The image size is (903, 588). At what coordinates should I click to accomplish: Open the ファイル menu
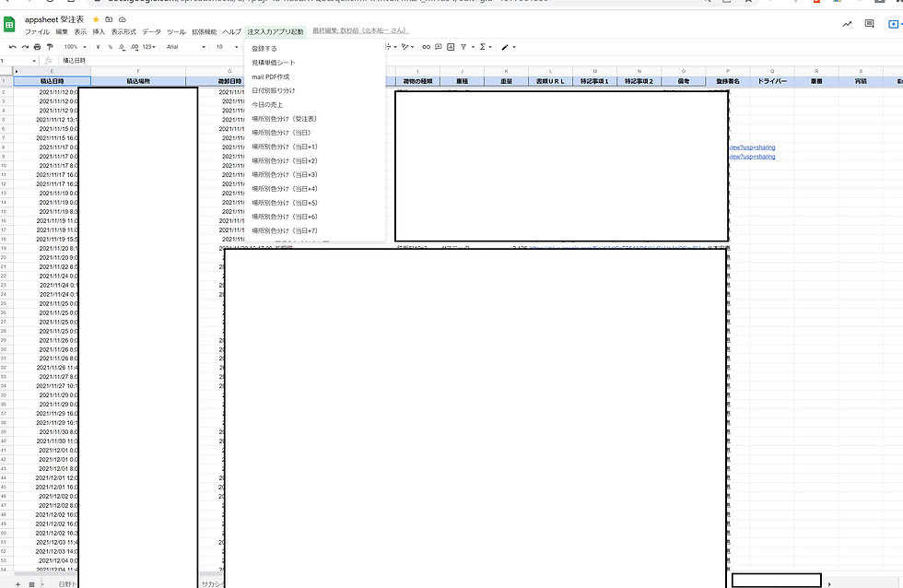[38, 31]
